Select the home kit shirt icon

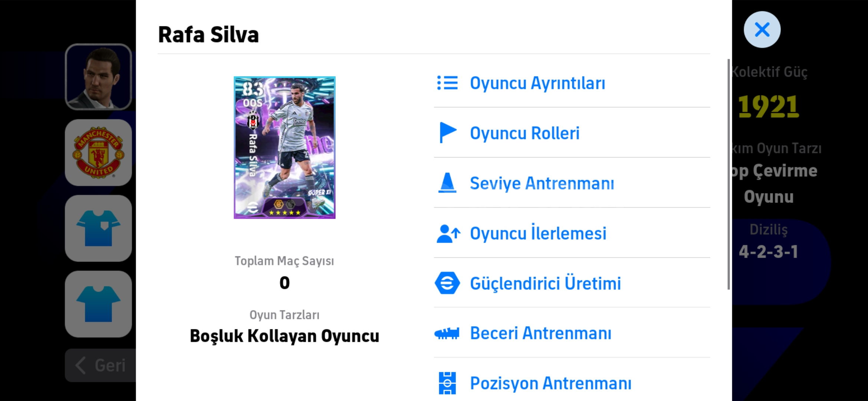coord(98,228)
